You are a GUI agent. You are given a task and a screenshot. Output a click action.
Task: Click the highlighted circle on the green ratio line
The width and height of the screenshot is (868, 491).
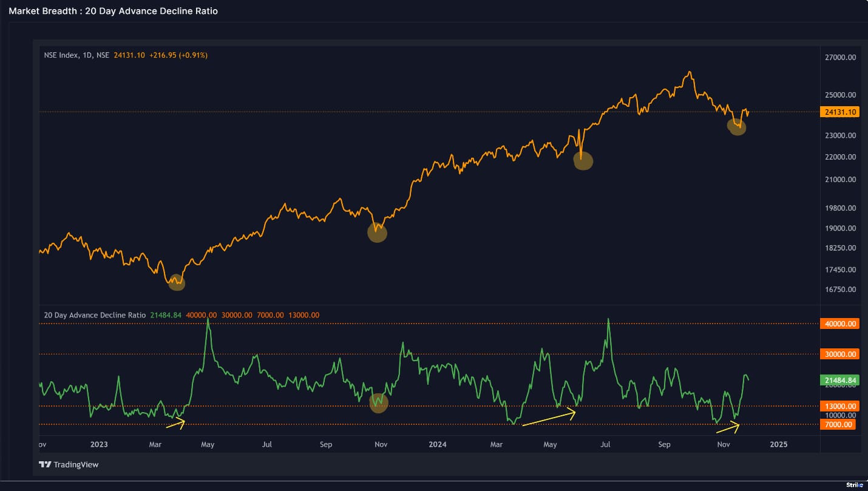pyautogui.click(x=379, y=402)
